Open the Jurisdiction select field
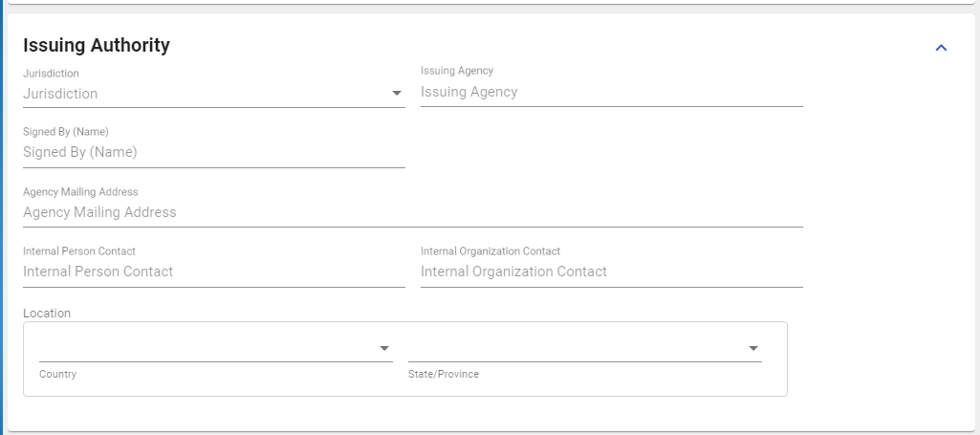 coord(201,94)
